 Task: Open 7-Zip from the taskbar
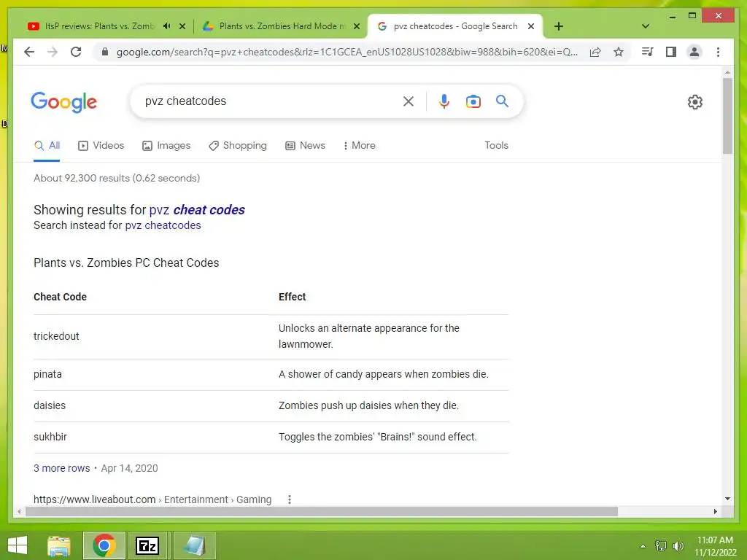coord(147,545)
